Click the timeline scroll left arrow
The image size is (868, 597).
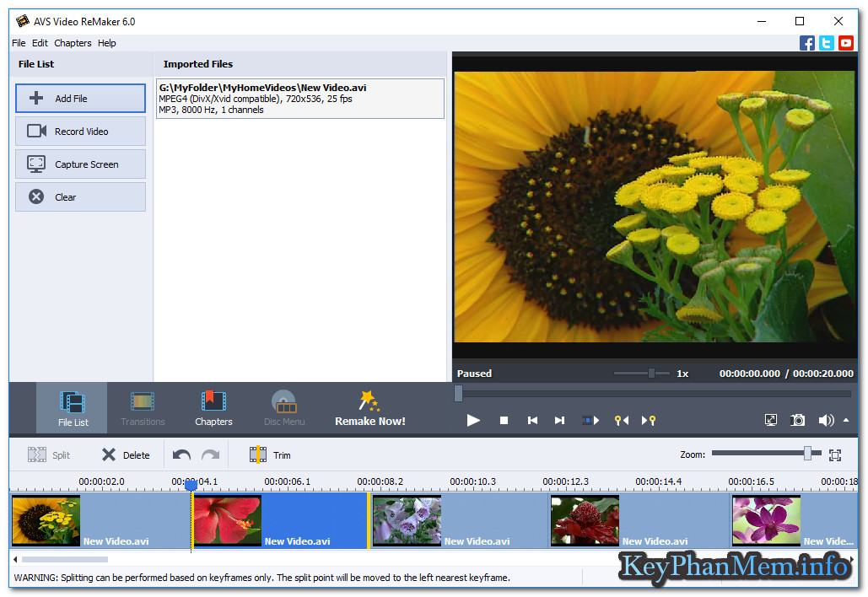(15, 559)
